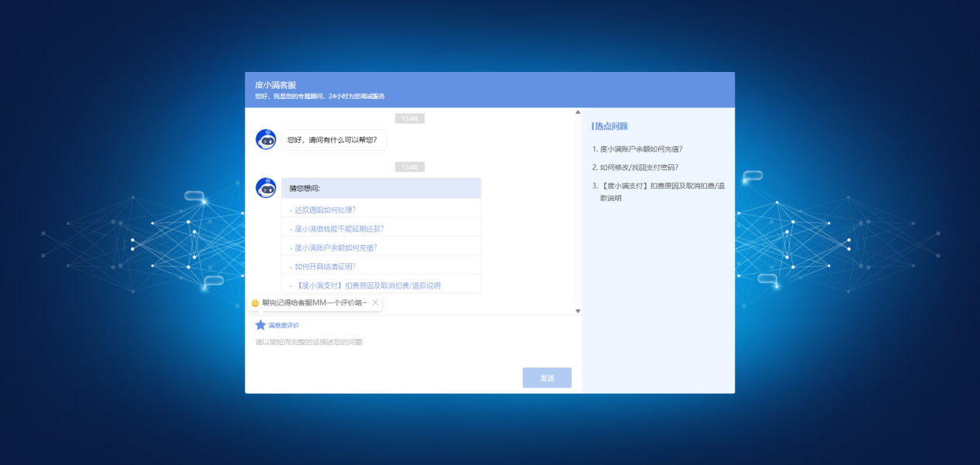Select 如何开具结清证明? suggestion
Screen dimensions: 980x465
click(x=325, y=267)
